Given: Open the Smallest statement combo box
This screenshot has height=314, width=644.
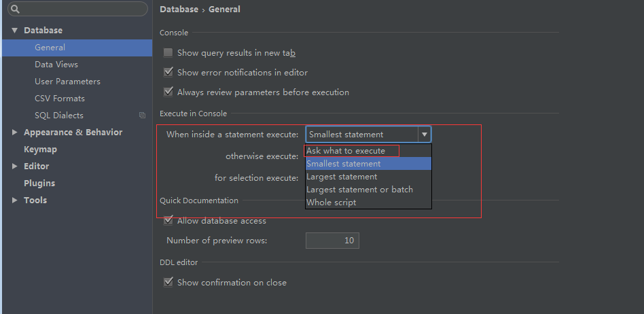Looking at the screenshot, I should coord(368,135).
